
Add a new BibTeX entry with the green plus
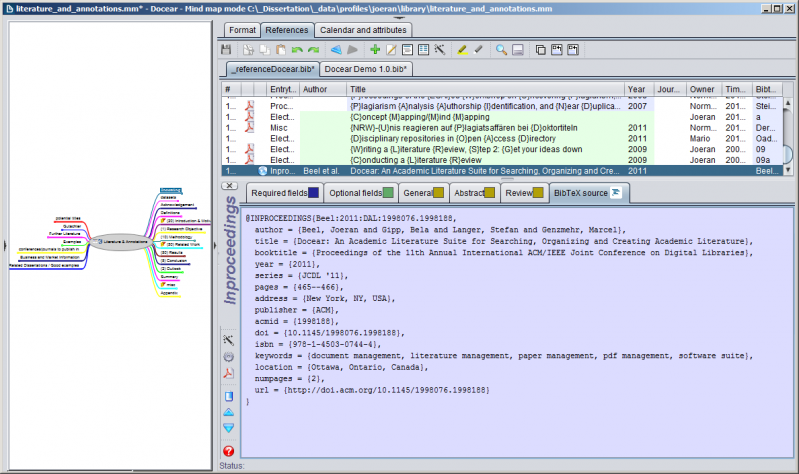[375, 49]
